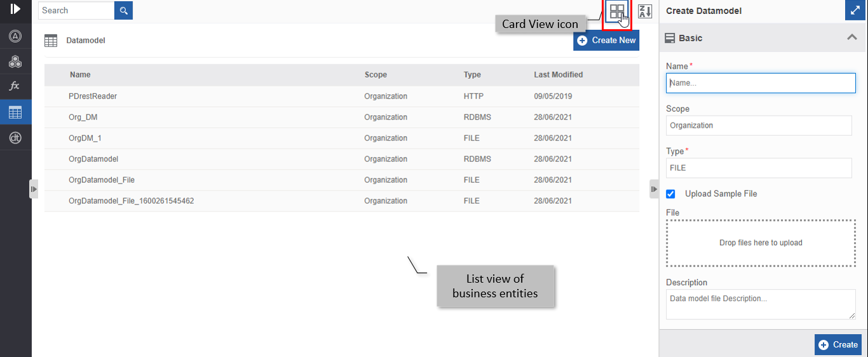The width and height of the screenshot is (868, 357).
Task: Open the Org_DM datamodel row
Action: coord(342,118)
